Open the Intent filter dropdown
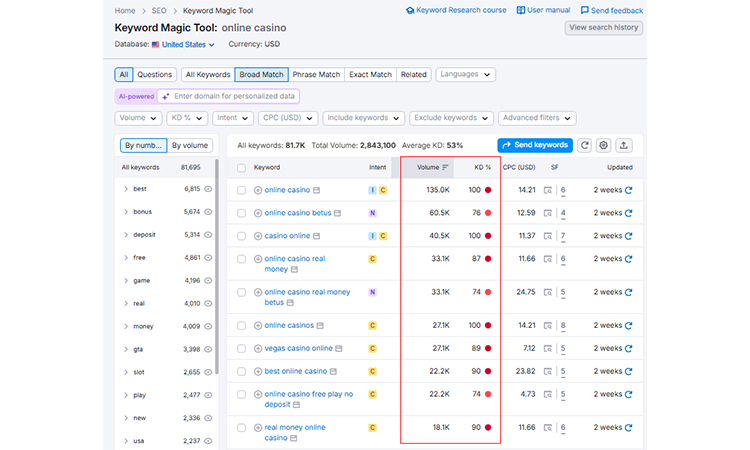 pyautogui.click(x=232, y=118)
